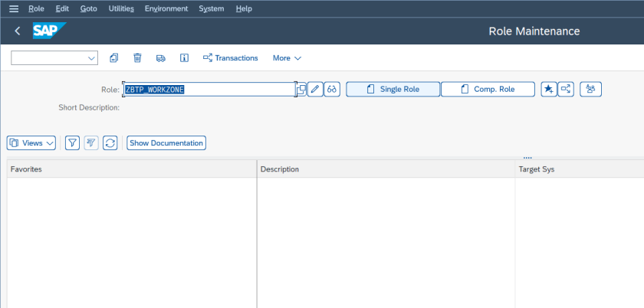Display role with the glasses icon
Image resolution: width=644 pixels, height=308 pixels.
(332, 89)
